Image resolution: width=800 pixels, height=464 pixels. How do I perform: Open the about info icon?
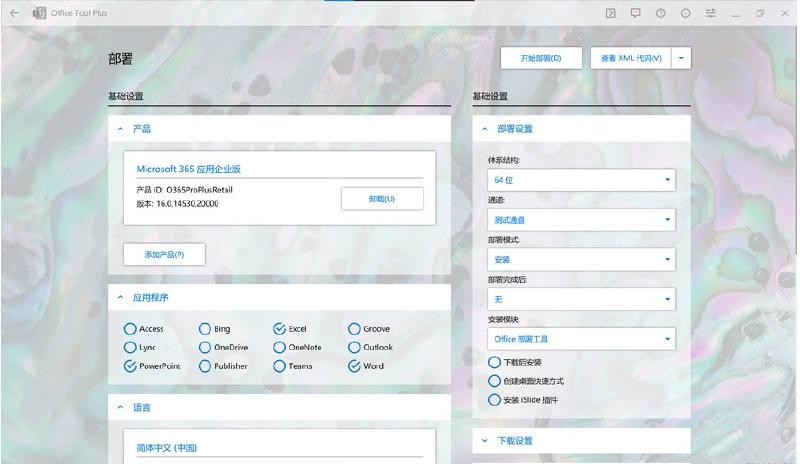coord(685,13)
